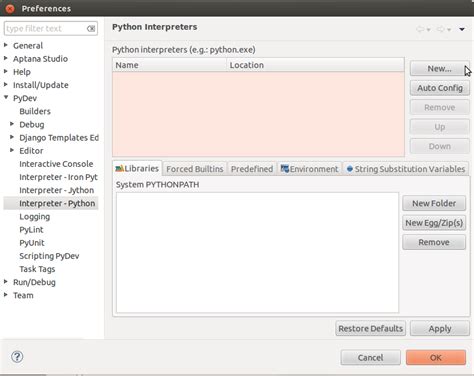Confirm with the OK button

pyautogui.click(x=436, y=358)
